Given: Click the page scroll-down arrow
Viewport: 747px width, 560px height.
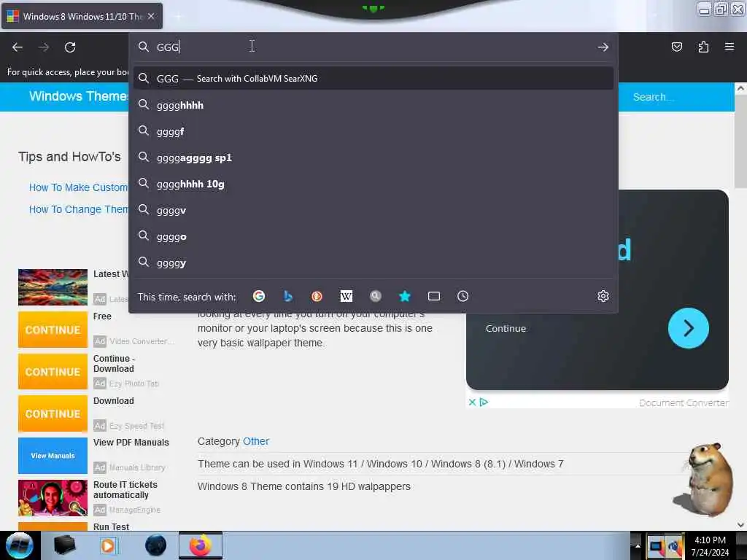Looking at the screenshot, I should [740, 525].
